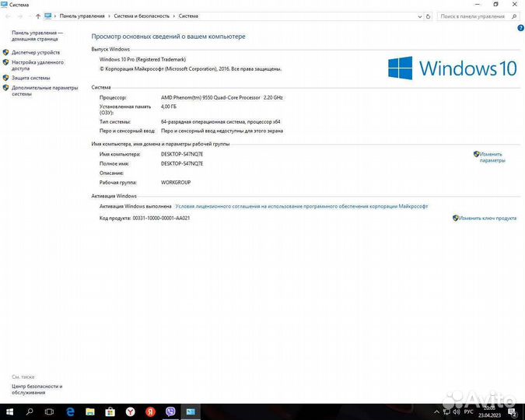The width and height of the screenshot is (525, 420).
Task: Open Viber from the taskbar
Action: pyautogui.click(x=170, y=411)
